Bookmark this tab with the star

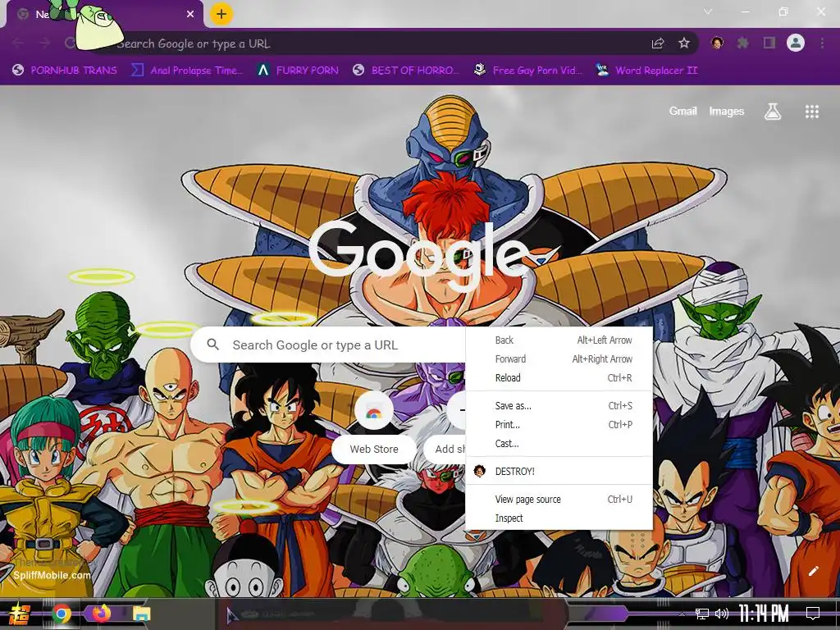pyautogui.click(x=684, y=43)
